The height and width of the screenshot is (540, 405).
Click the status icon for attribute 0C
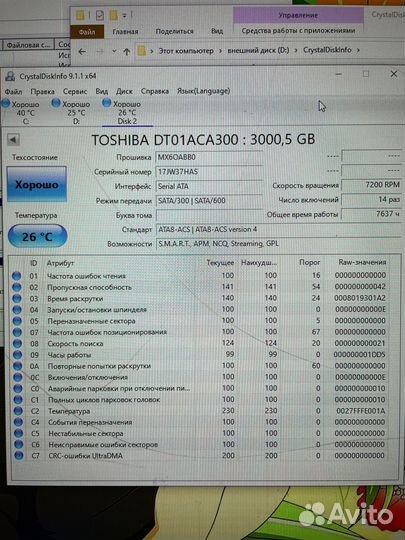point(18,377)
